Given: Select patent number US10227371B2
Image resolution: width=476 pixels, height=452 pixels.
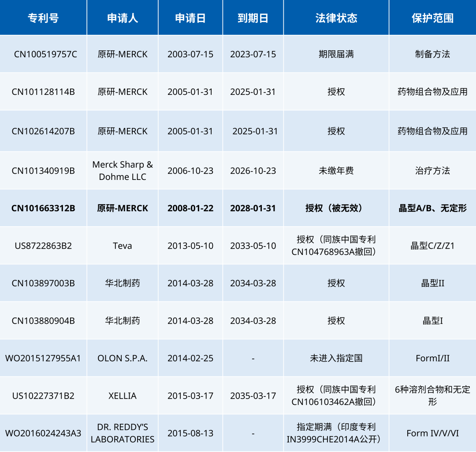Looking at the screenshot, I should pos(43,396).
